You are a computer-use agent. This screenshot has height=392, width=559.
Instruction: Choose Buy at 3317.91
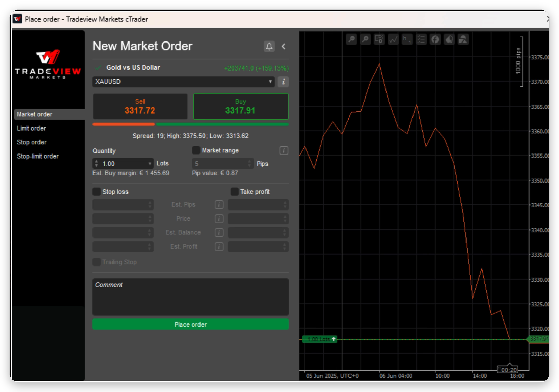coord(241,107)
